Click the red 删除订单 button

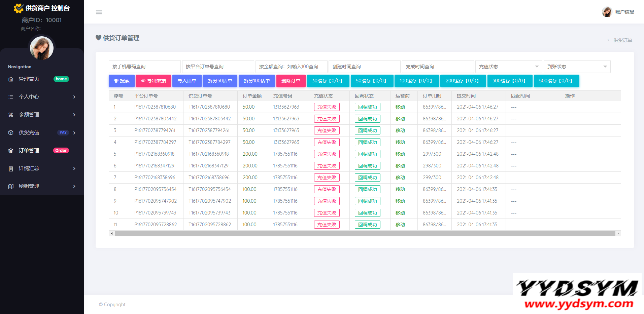pos(291,81)
